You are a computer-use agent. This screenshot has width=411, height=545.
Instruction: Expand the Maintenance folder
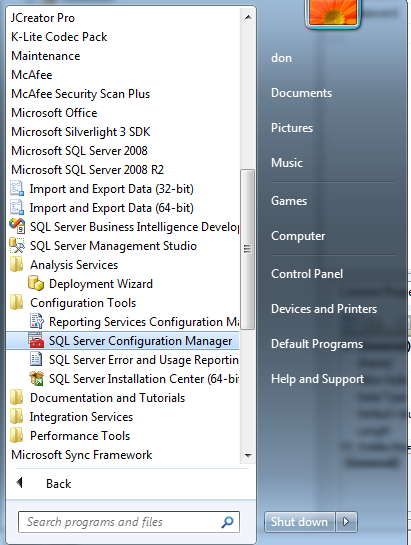[46, 56]
